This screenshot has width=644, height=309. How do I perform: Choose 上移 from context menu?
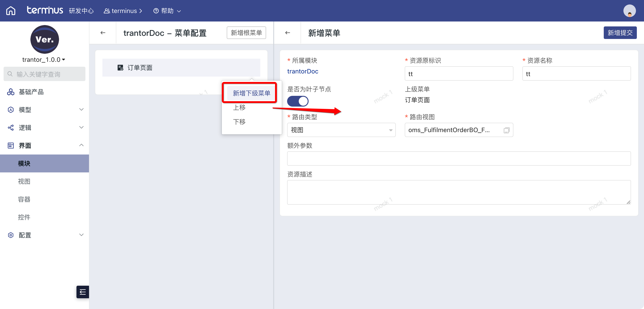[x=239, y=107]
